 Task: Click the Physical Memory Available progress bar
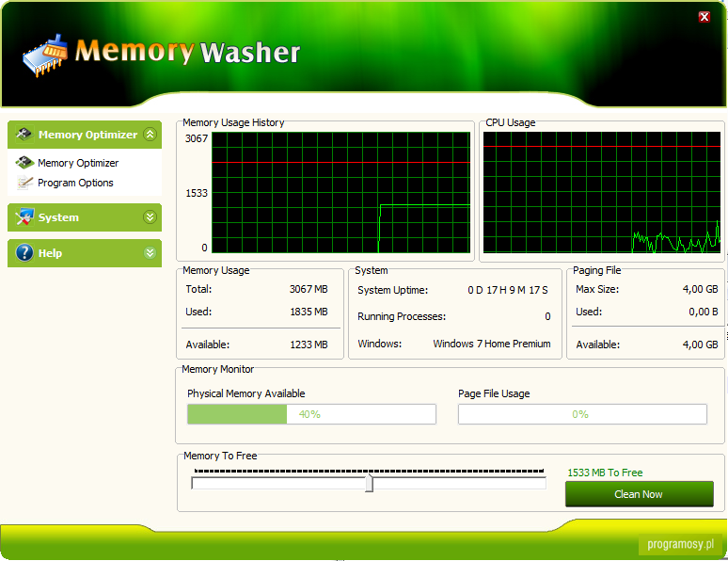tap(311, 414)
